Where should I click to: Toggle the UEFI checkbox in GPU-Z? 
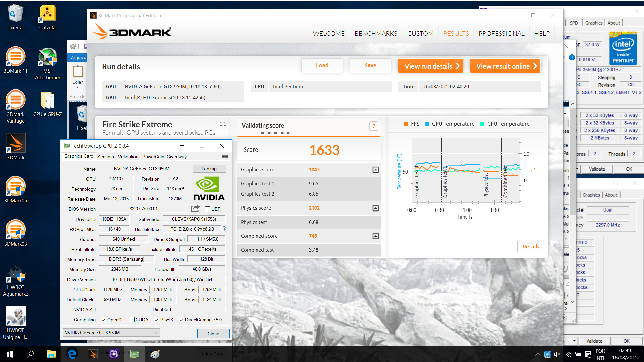[208, 209]
